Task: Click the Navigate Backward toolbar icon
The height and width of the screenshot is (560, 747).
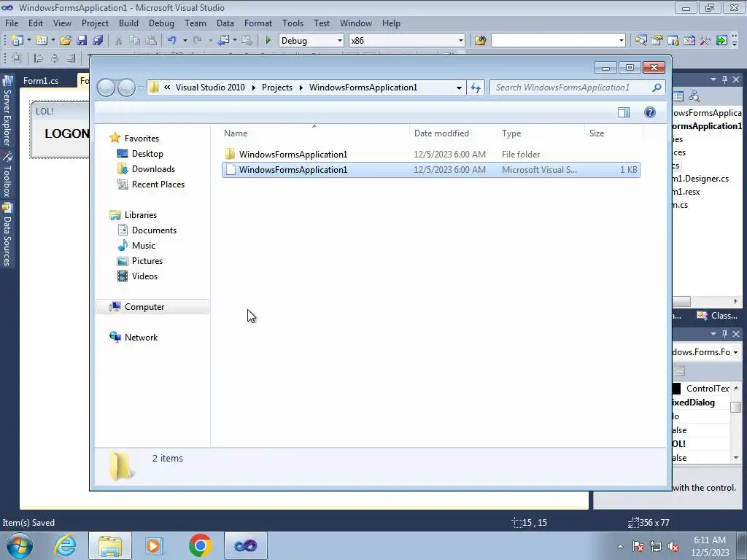Action: [x=223, y=41]
